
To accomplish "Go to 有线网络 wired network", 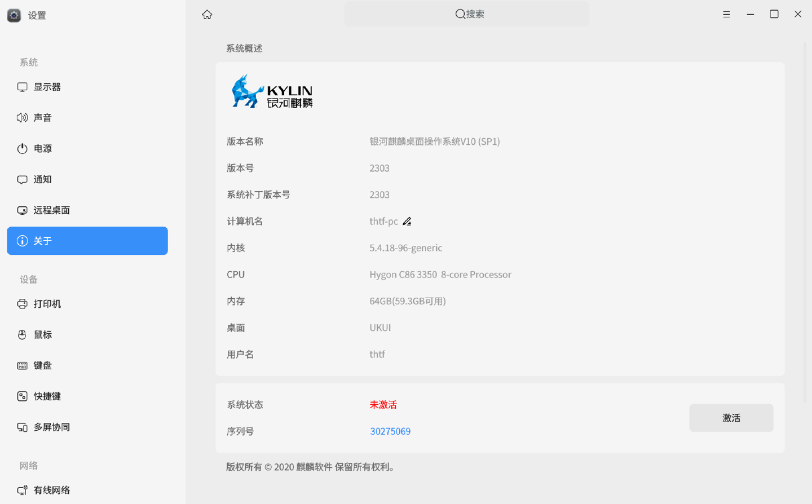I will click(51, 490).
